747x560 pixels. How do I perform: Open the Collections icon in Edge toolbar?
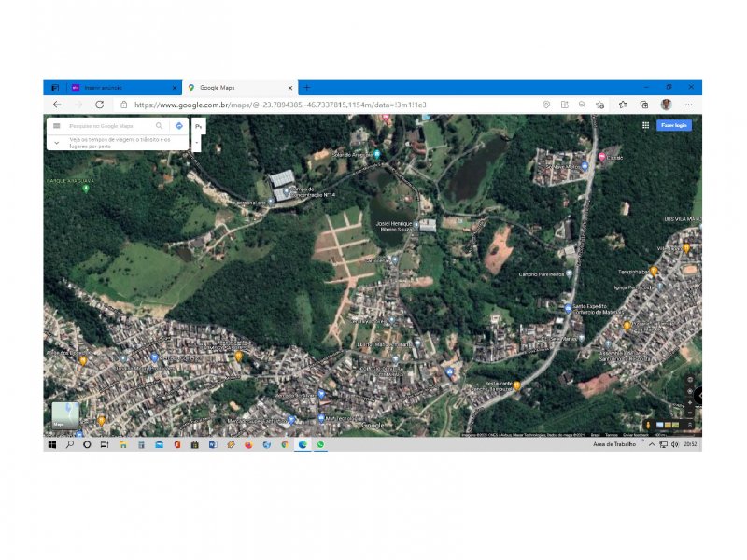point(644,105)
